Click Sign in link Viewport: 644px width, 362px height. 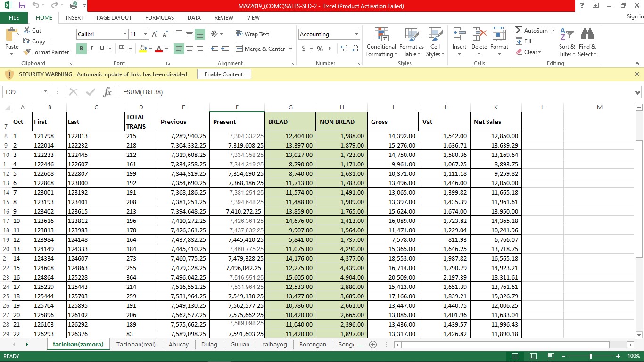click(x=635, y=17)
